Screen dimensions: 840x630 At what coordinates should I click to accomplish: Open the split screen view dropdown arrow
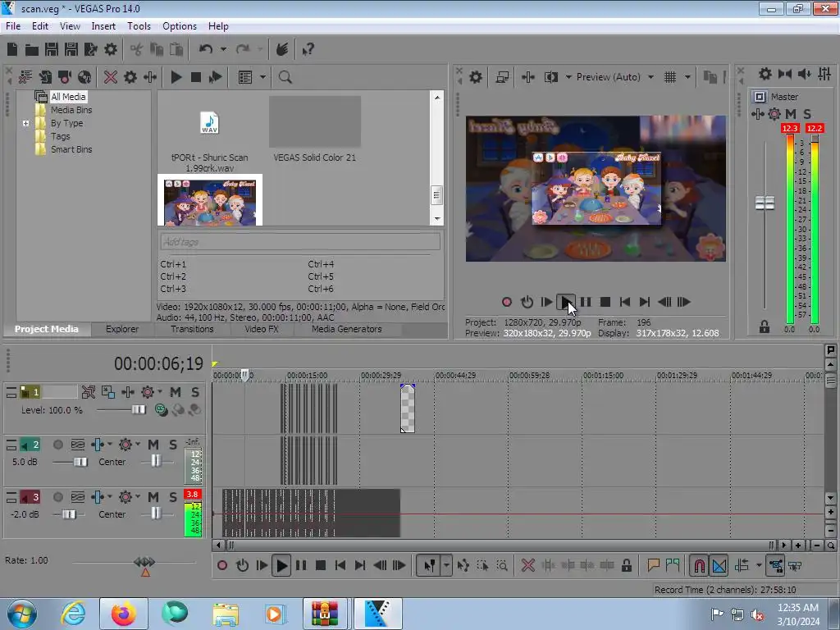(x=568, y=77)
